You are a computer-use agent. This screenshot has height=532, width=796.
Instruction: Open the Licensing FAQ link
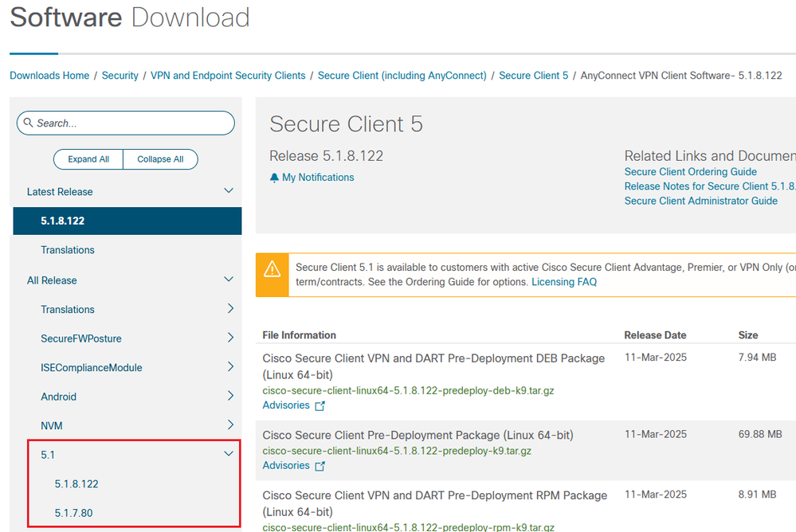(564, 282)
